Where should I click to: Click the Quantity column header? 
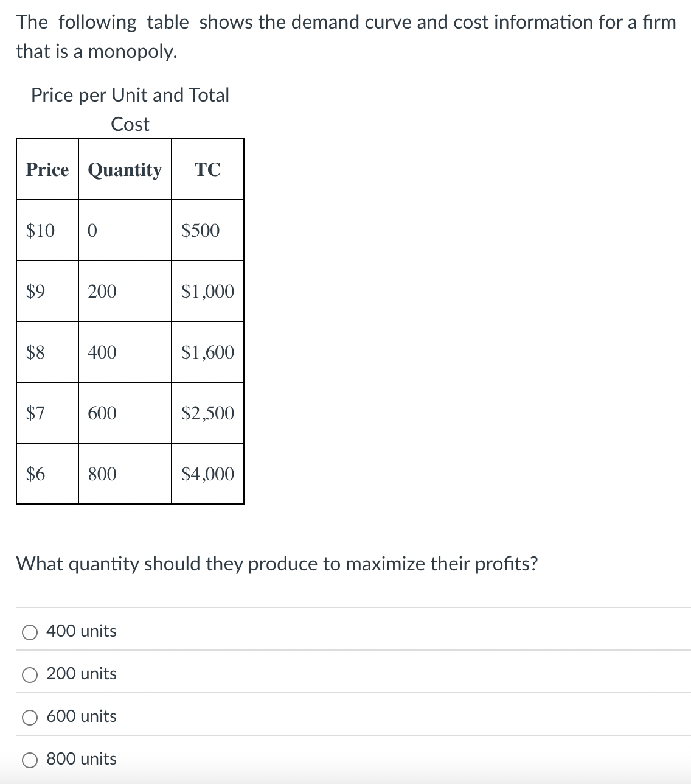coord(124,170)
